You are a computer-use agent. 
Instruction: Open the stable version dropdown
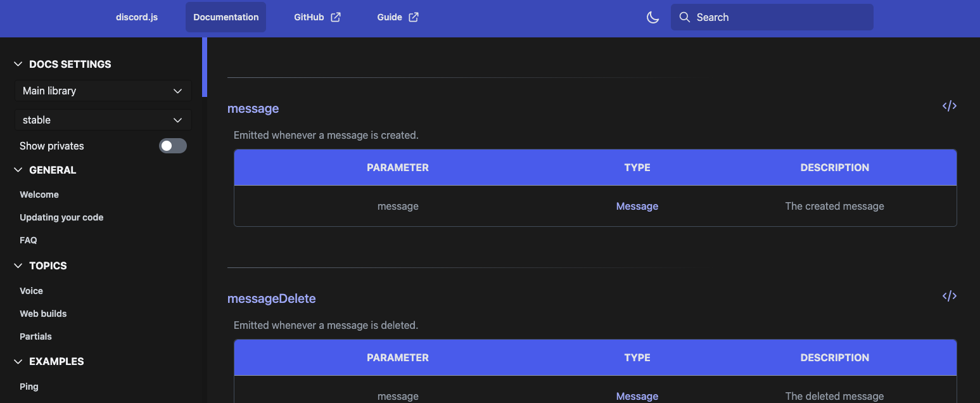102,120
